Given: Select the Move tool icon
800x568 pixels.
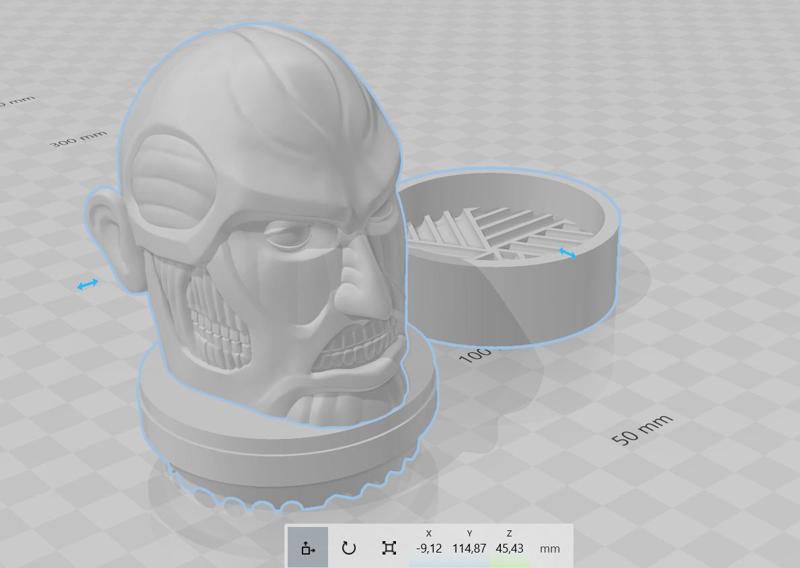Looking at the screenshot, I should click(308, 548).
